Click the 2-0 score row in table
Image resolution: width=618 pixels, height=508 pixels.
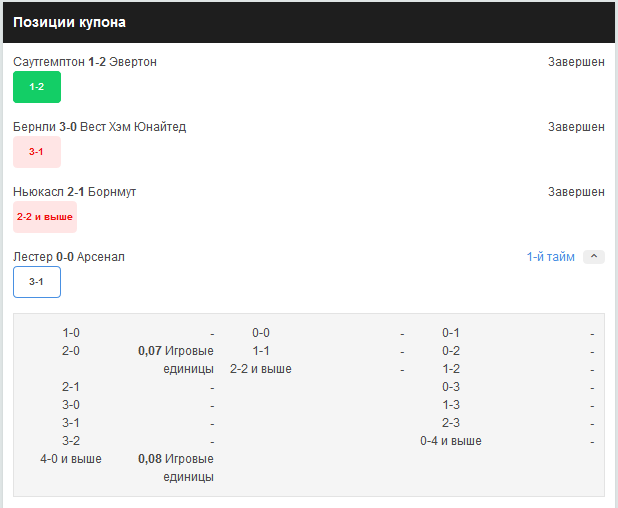70,351
